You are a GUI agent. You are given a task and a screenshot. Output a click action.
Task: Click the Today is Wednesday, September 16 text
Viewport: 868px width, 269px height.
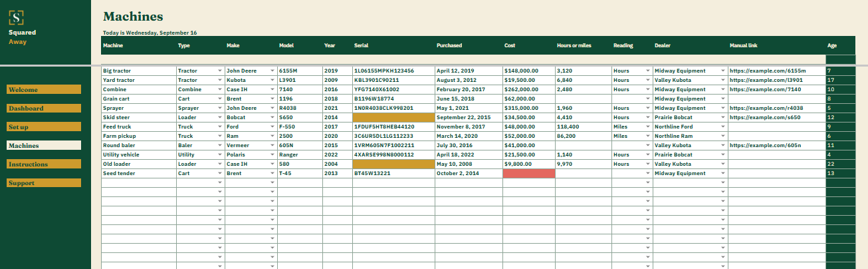click(x=150, y=33)
